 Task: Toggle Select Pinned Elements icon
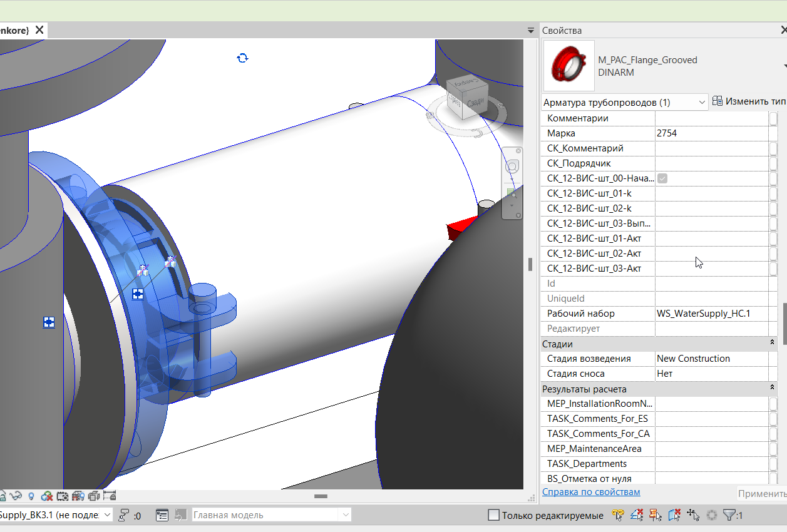pyautogui.click(x=656, y=515)
